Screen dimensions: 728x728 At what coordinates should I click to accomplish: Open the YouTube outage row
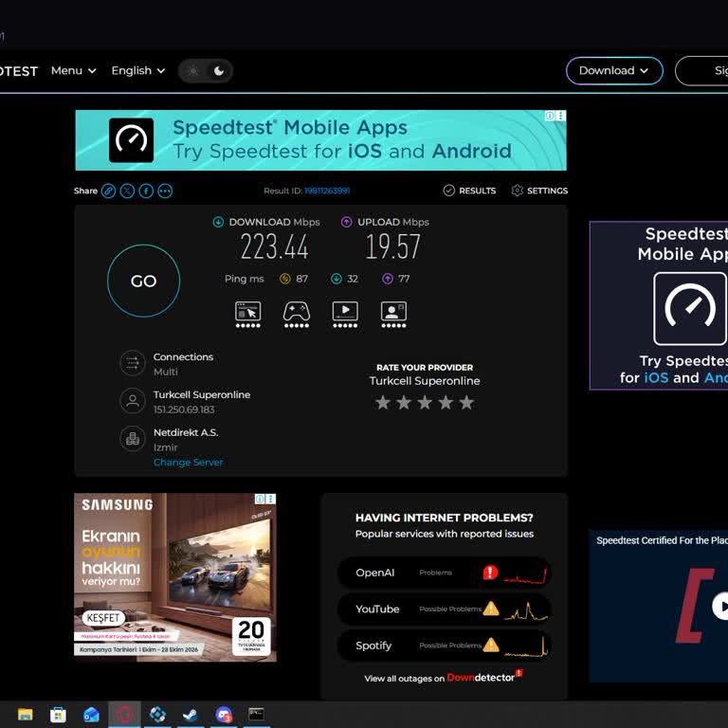(x=444, y=609)
